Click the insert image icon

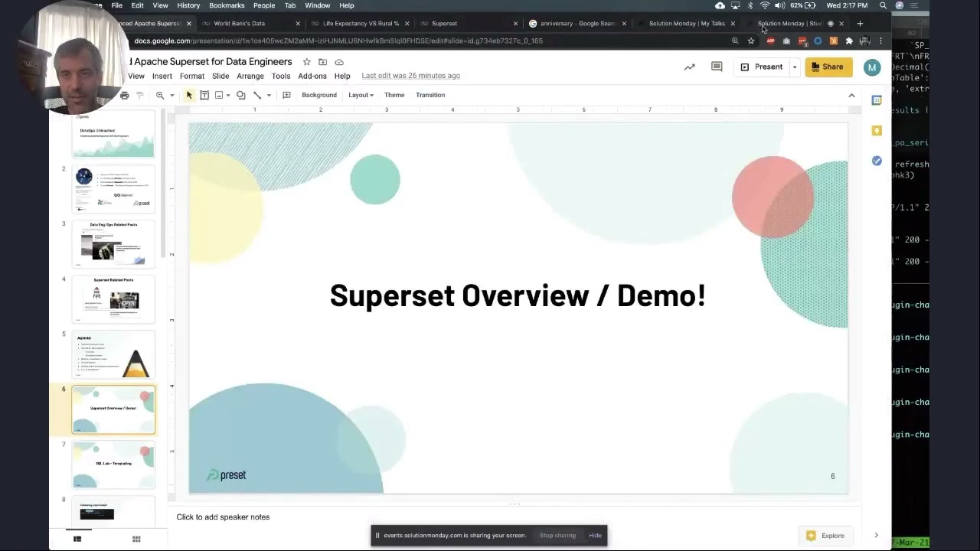219,95
